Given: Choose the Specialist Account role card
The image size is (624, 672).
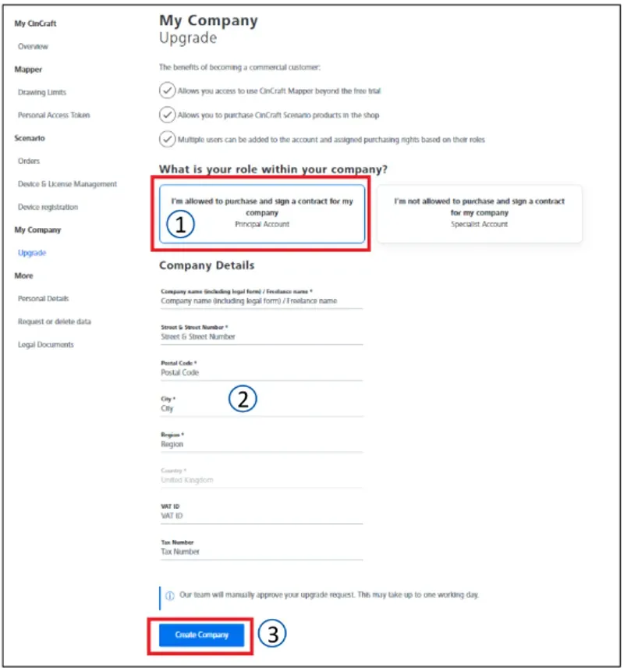Looking at the screenshot, I should tap(479, 214).
